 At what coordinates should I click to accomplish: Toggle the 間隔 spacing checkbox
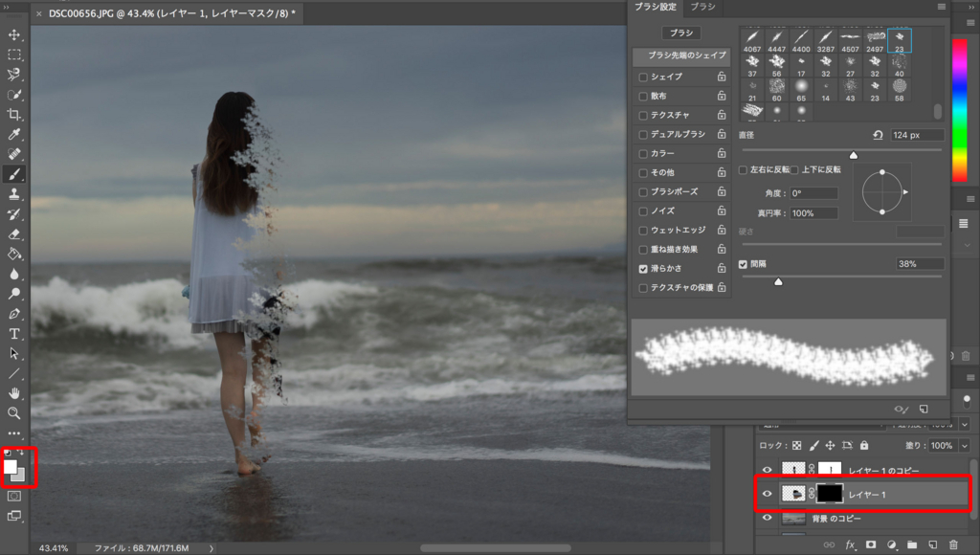tap(743, 264)
